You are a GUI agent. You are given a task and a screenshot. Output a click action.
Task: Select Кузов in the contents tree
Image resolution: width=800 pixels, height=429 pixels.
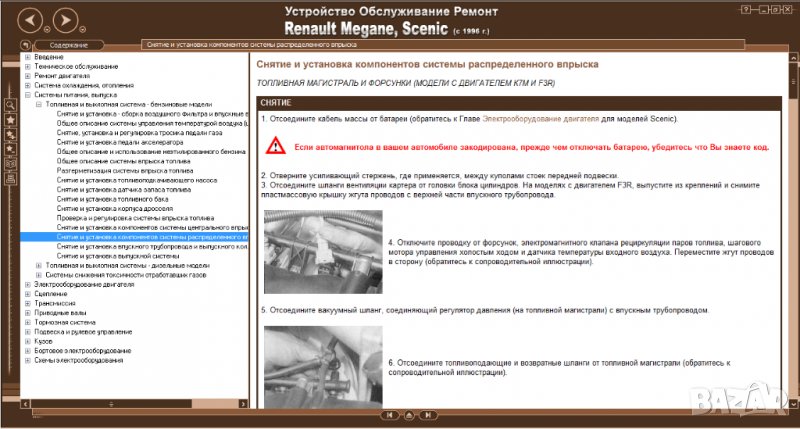pyautogui.click(x=44, y=341)
